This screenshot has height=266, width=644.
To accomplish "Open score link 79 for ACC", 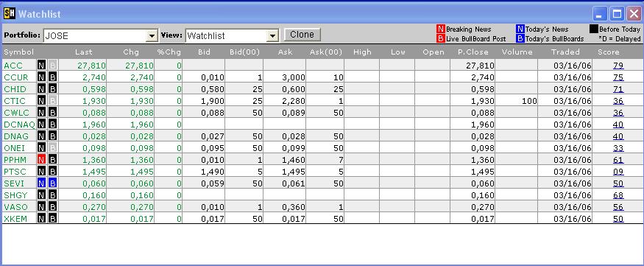I will point(618,66).
